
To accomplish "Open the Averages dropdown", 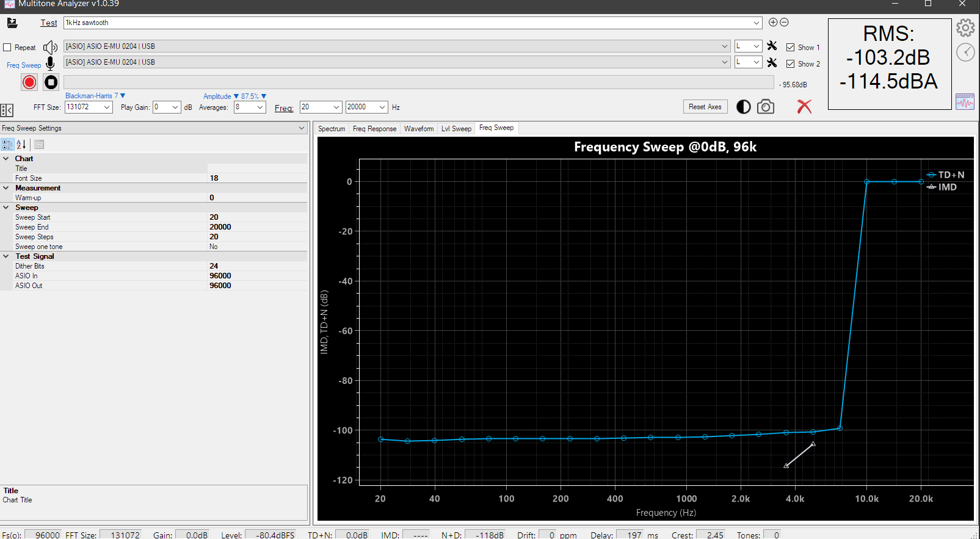I will [260, 107].
